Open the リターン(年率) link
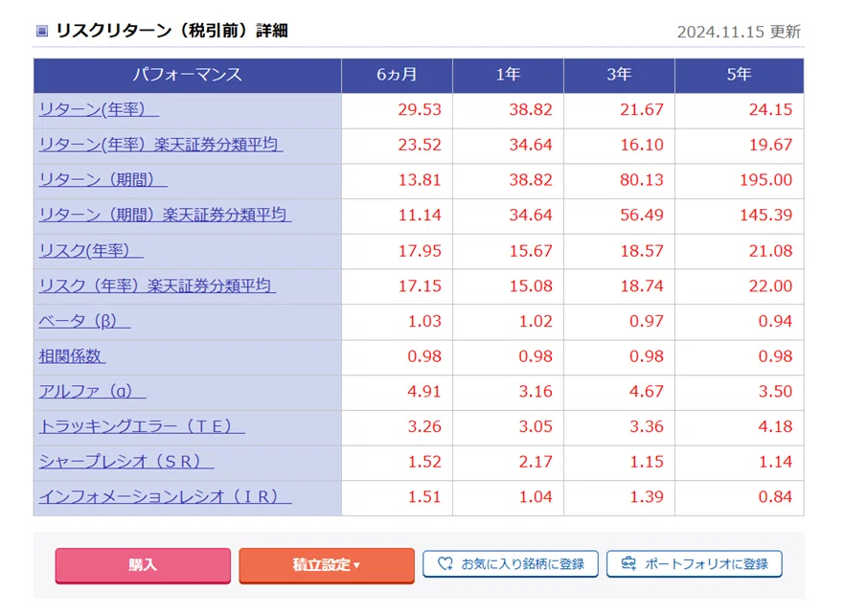The height and width of the screenshot is (616, 845). (99, 109)
